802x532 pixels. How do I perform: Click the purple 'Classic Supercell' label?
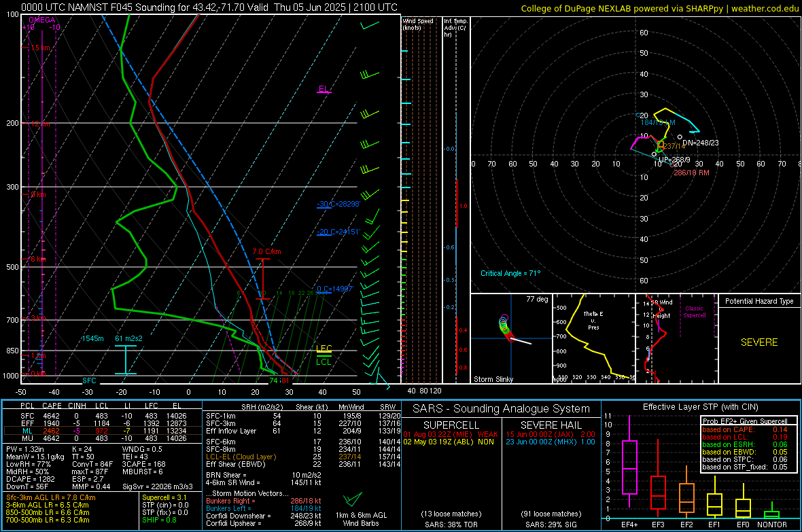pos(695,312)
